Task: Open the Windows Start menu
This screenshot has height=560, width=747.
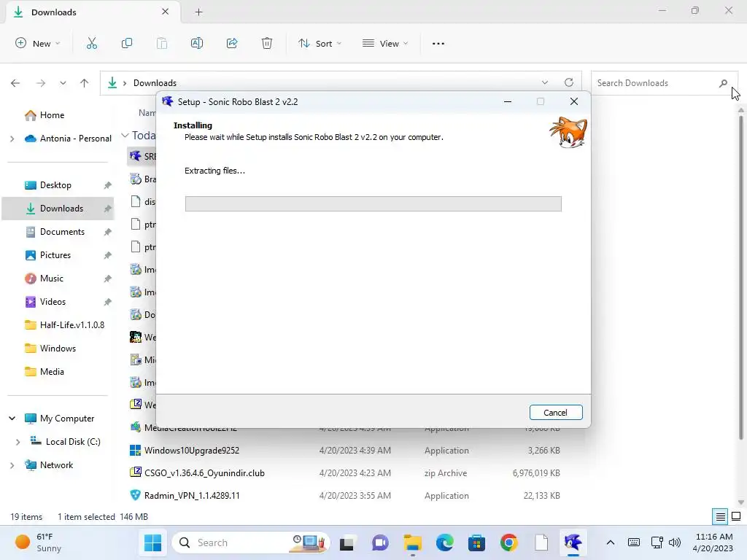Action: [152, 542]
